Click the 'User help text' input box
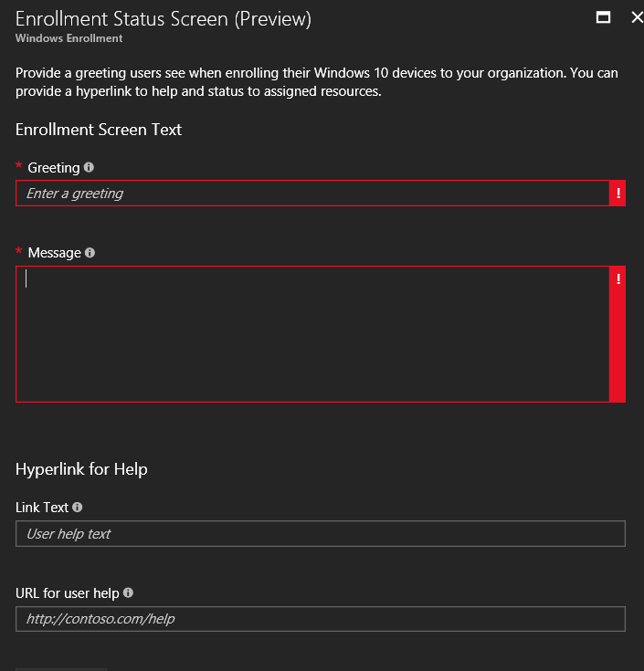This screenshot has width=644, height=671. tap(320, 533)
